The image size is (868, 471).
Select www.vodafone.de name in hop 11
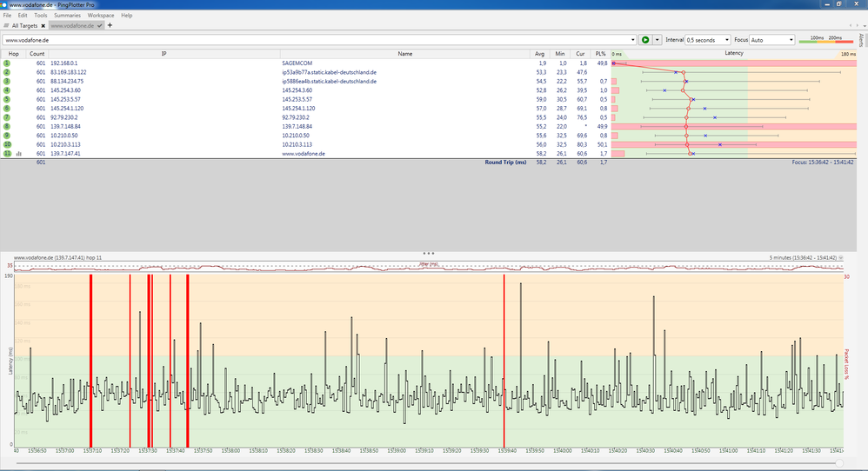(304, 154)
